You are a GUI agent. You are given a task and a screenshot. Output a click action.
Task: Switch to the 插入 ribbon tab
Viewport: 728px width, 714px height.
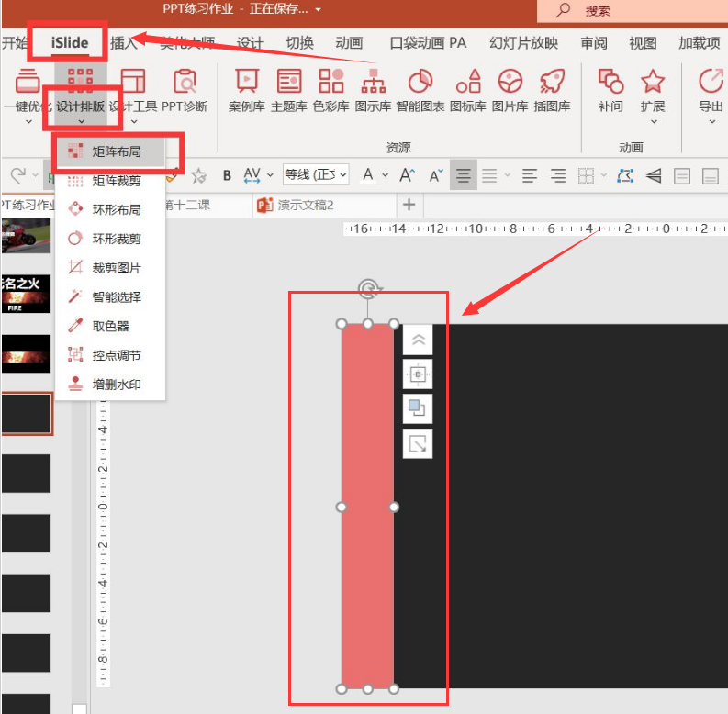point(124,43)
